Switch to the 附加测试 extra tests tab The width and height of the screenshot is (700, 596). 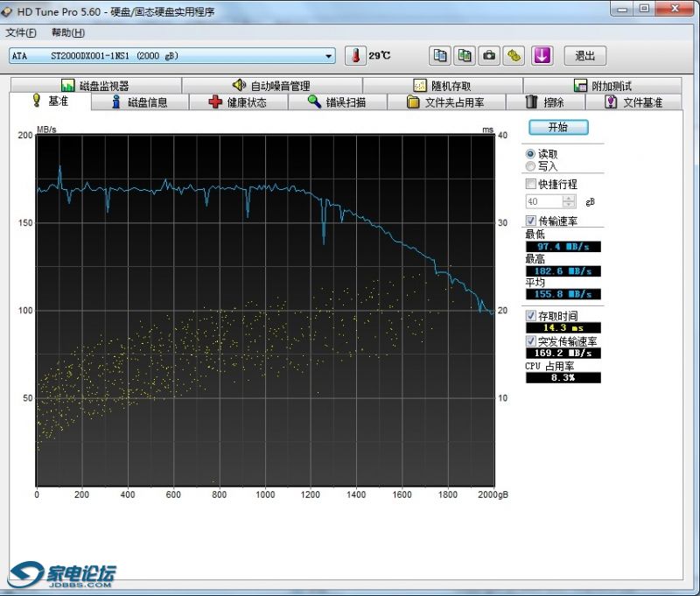coord(602,85)
